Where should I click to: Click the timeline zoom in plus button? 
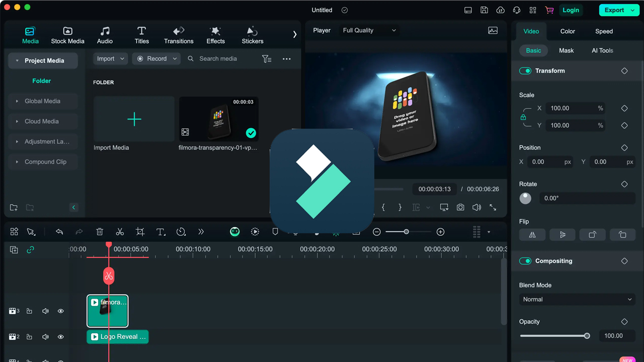pos(441,232)
